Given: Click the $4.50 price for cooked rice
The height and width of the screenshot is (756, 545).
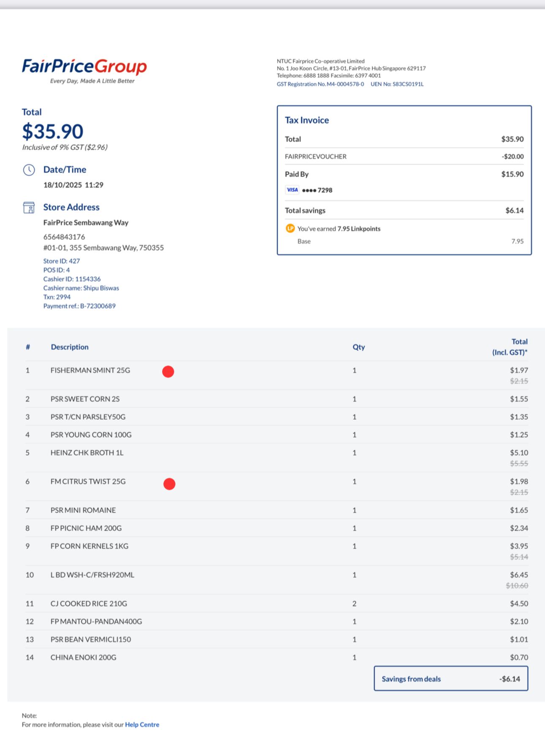Looking at the screenshot, I should (x=519, y=604).
